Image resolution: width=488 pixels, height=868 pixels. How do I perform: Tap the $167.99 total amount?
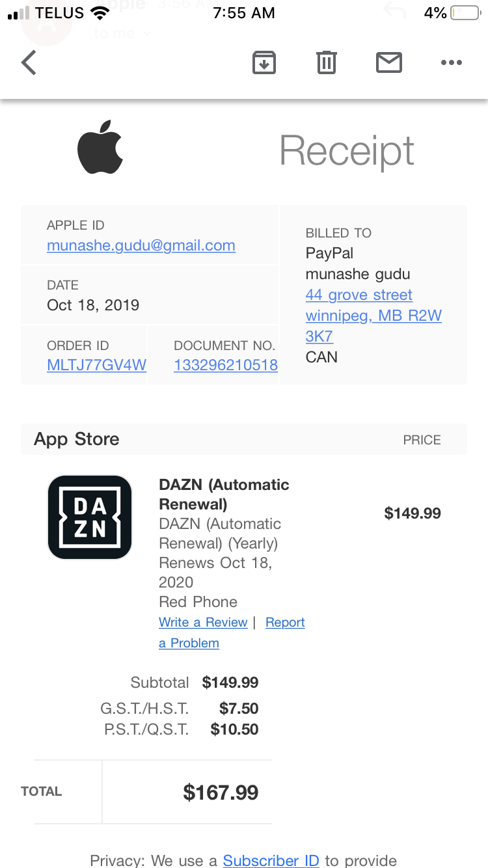coord(221,792)
